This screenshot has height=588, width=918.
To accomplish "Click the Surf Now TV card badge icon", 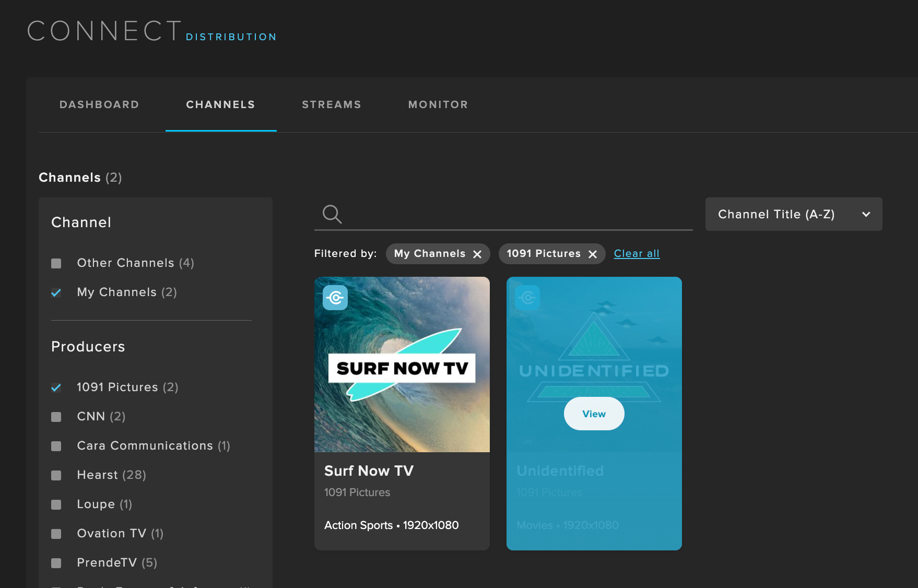I will coord(335,298).
